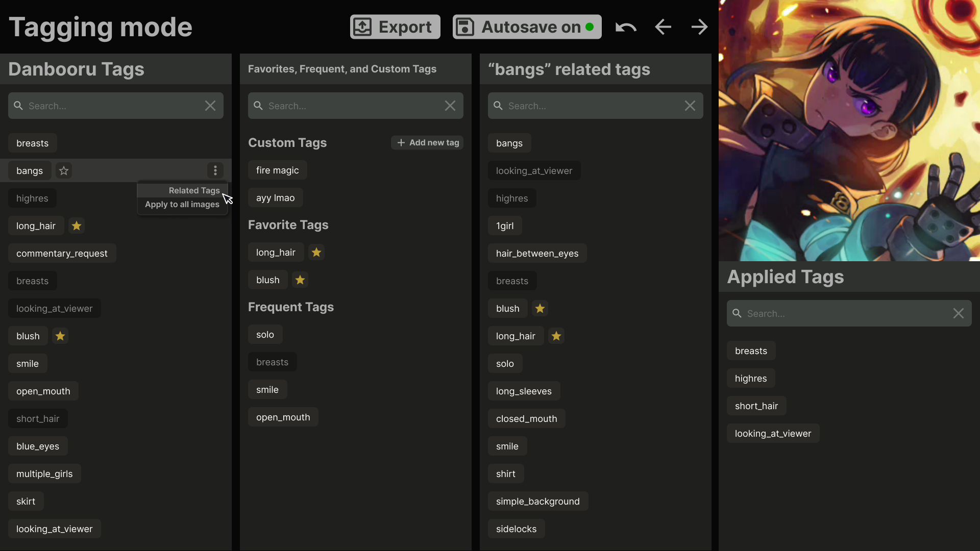Toggle Autosave off
This screenshot has height=551, width=980.
click(527, 27)
